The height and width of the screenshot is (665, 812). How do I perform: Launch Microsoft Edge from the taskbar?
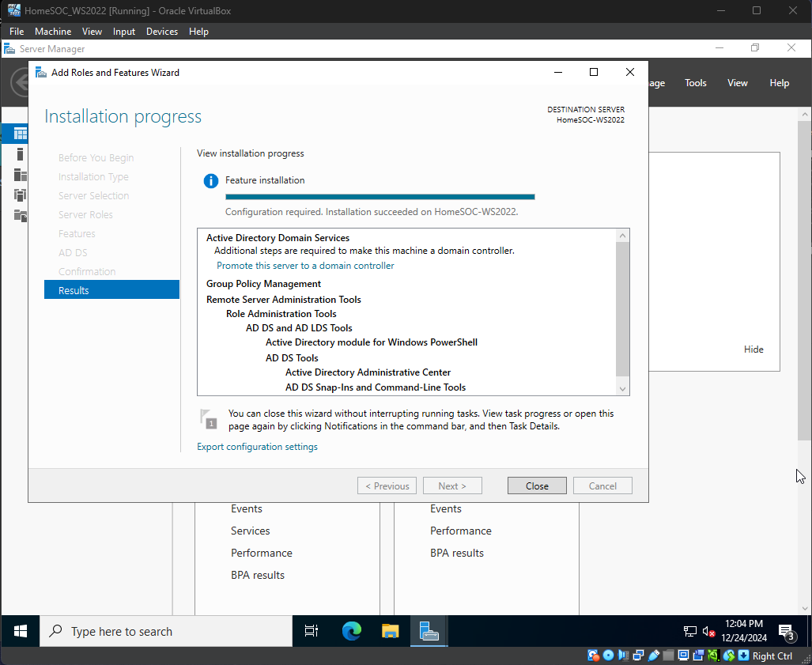point(351,631)
